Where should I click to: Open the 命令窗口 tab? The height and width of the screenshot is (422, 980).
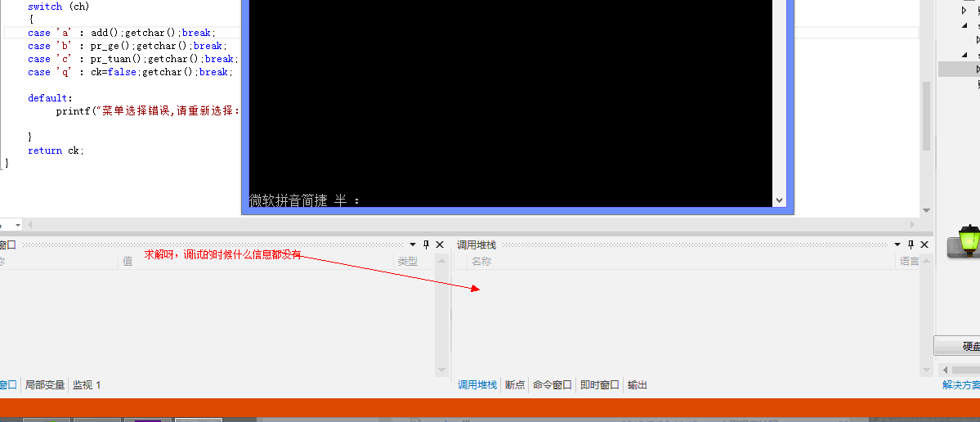pyautogui.click(x=553, y=385)
